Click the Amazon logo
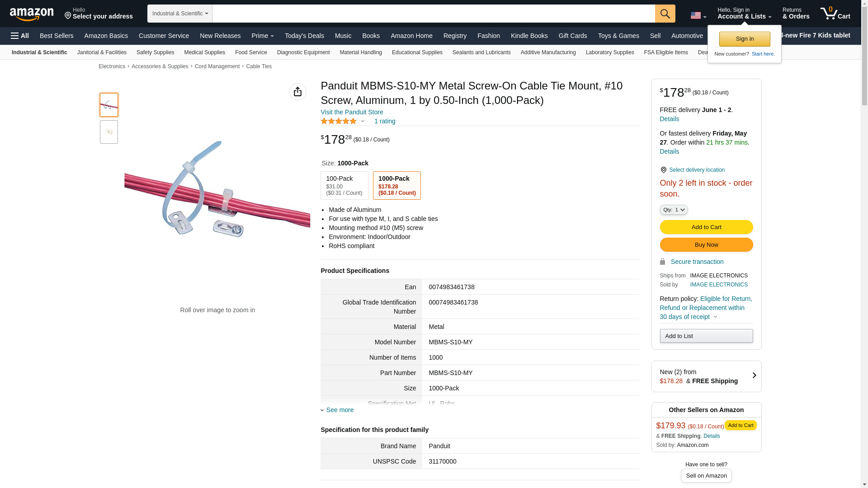 (x=32, y=14)
